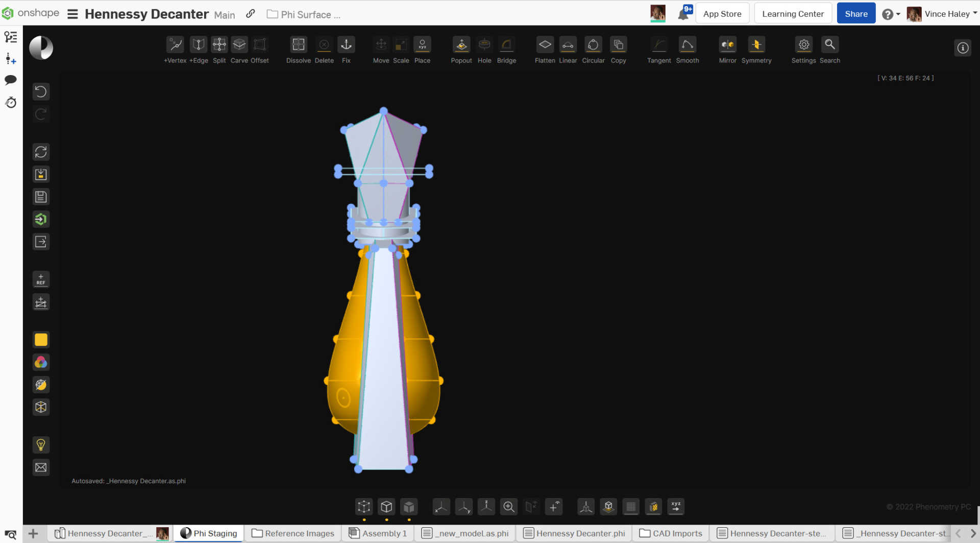980x543 pixels.
Task: Select the Hole tool
Action: [x=484, y=50]
